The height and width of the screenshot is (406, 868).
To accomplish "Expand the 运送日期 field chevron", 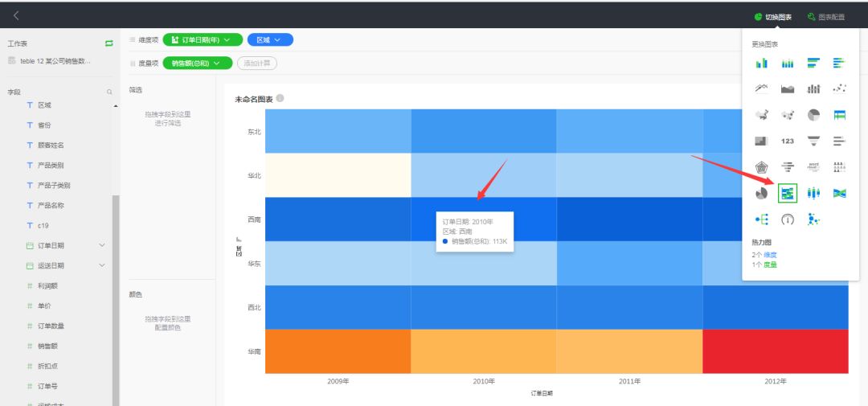I will [x=102, y=265].
